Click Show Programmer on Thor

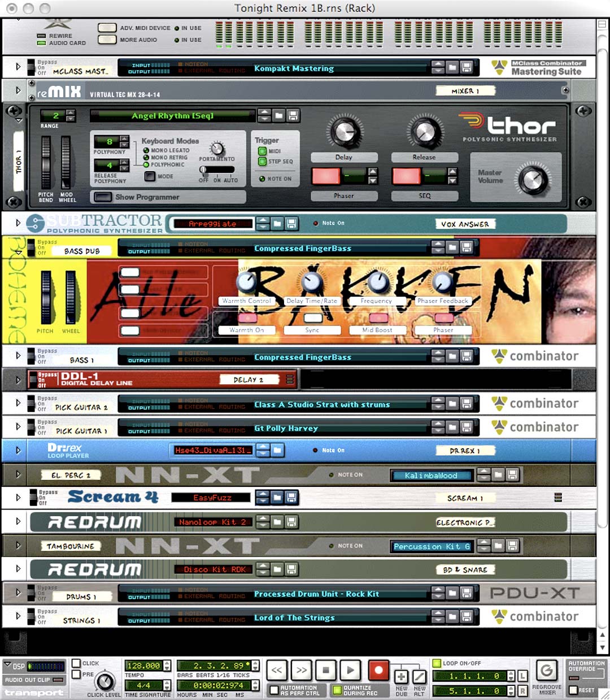point(103,197)
